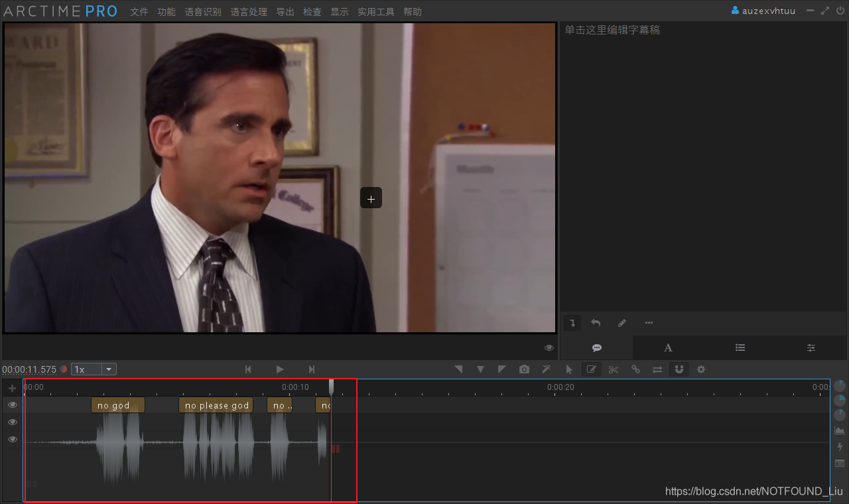The height and width of the screenshot is (504, 849).
Task: Select the 'no ..' subtitle block
Action: click(x=279, y=405)
